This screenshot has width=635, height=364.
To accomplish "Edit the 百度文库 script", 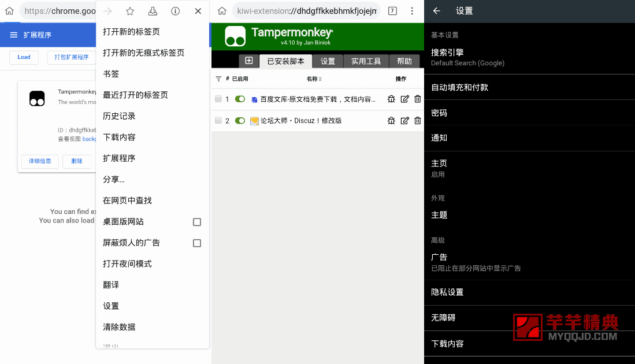I will pyautogui.click(x=404, y=99).
